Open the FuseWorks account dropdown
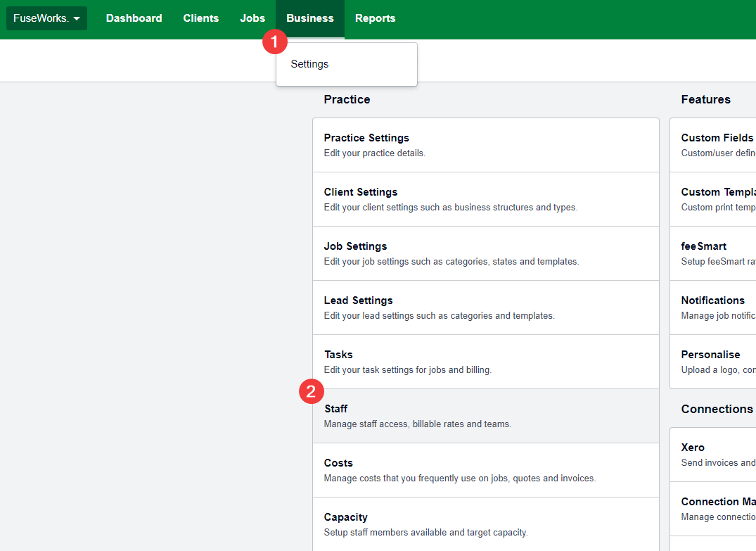 coord(46,18)
